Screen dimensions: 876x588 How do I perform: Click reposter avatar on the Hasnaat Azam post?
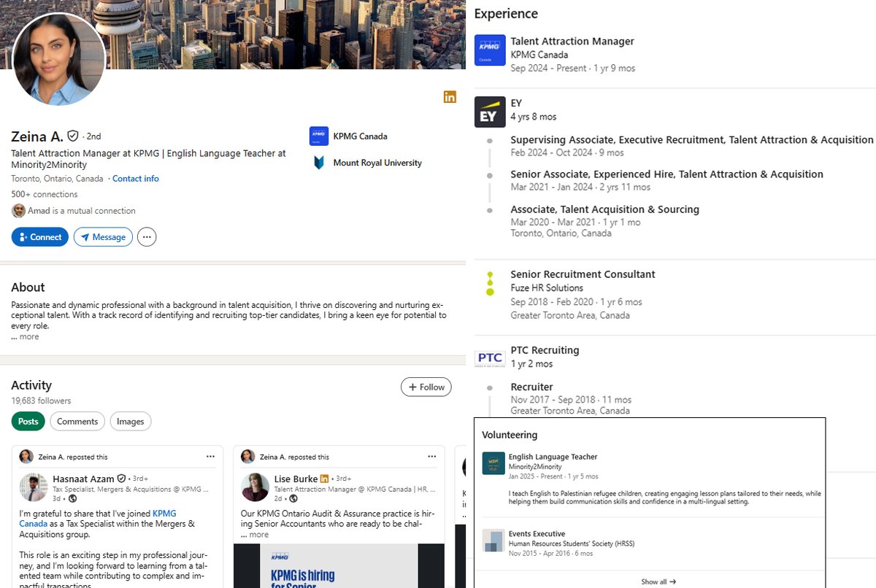click(26, 457)
